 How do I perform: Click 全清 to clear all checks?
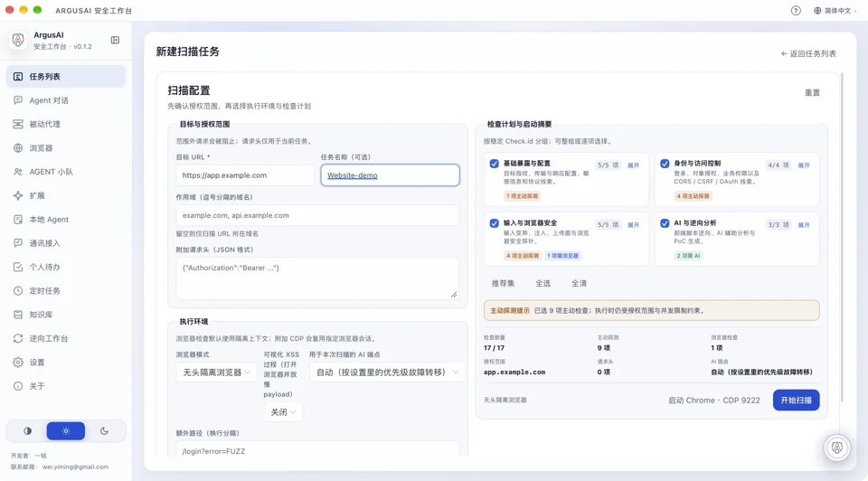[579, 283]
